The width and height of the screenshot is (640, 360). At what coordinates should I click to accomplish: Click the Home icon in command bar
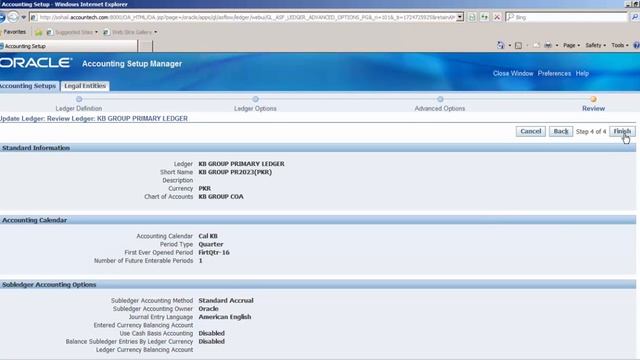pyautogui.click(x=500, y=45)
